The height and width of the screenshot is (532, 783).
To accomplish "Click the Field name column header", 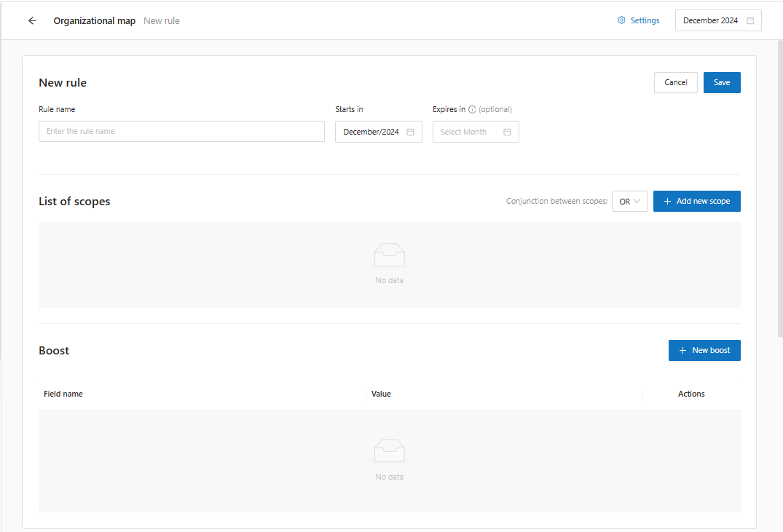I will coord(63,394).
